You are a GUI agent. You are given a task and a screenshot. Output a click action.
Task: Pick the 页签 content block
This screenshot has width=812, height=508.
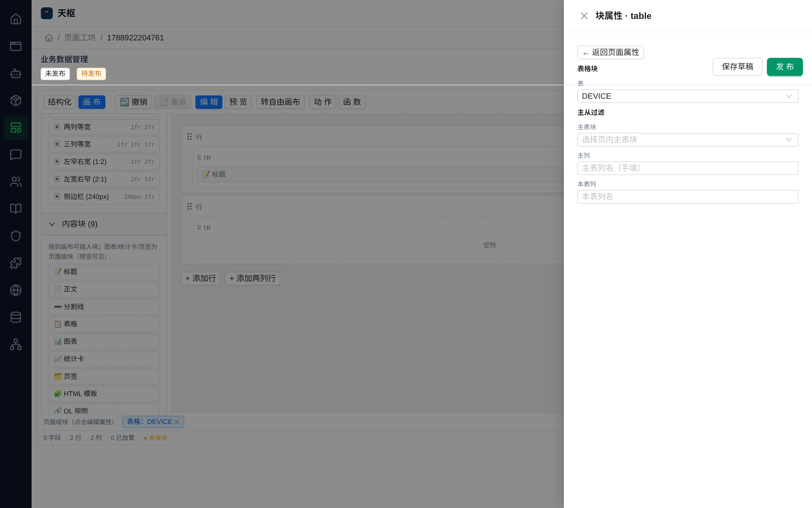[104, 377]
